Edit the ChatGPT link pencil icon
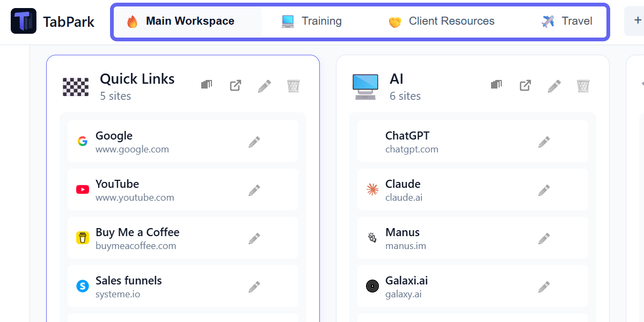644x322 pixels. click(544, 142)
